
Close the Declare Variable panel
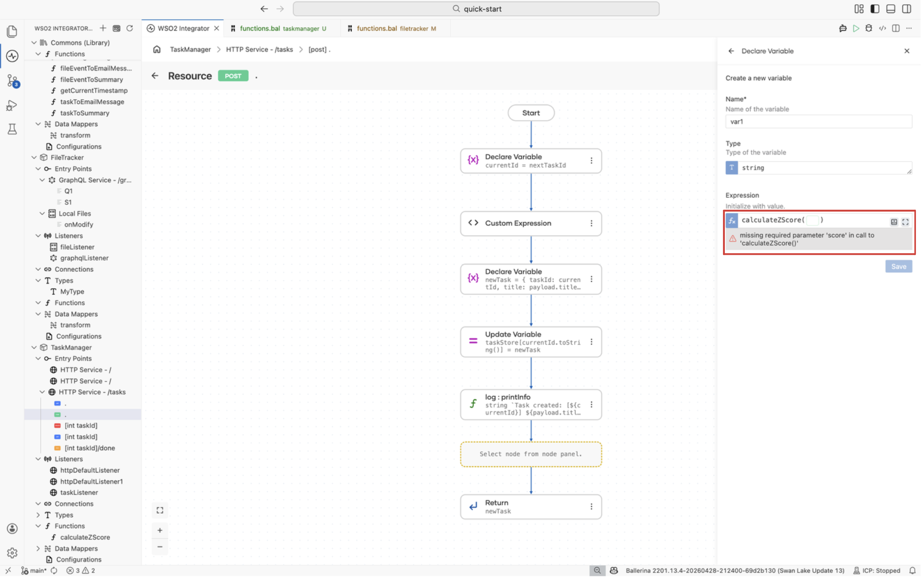(907, 51)
